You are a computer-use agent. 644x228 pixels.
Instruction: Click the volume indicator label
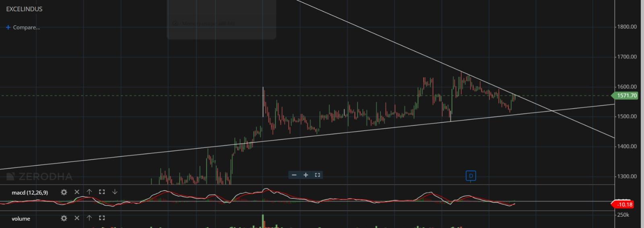tap(21, 219)
